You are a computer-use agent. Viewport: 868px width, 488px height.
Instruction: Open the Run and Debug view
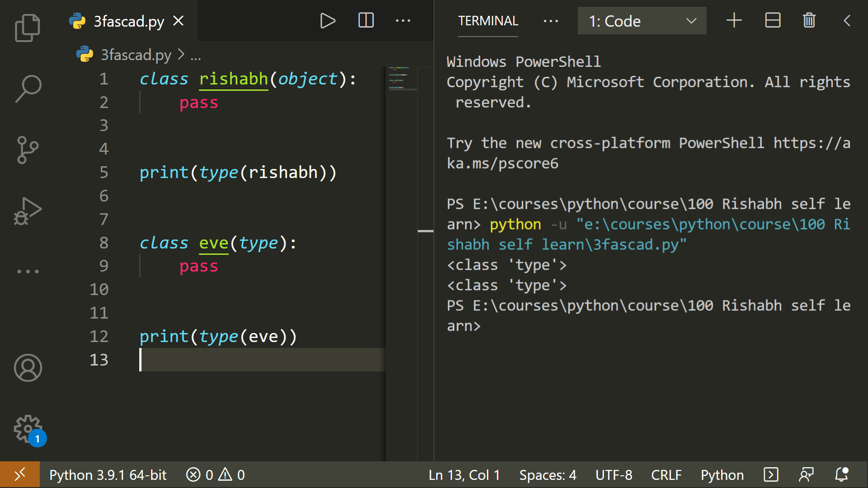click(x=28, y=211)
